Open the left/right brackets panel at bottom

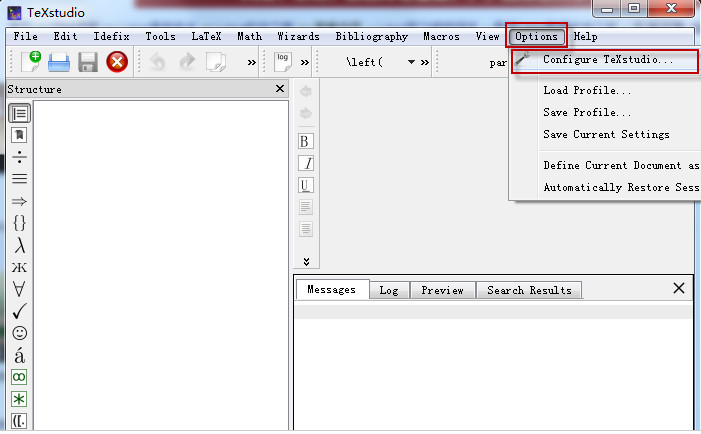coord(19,421)
